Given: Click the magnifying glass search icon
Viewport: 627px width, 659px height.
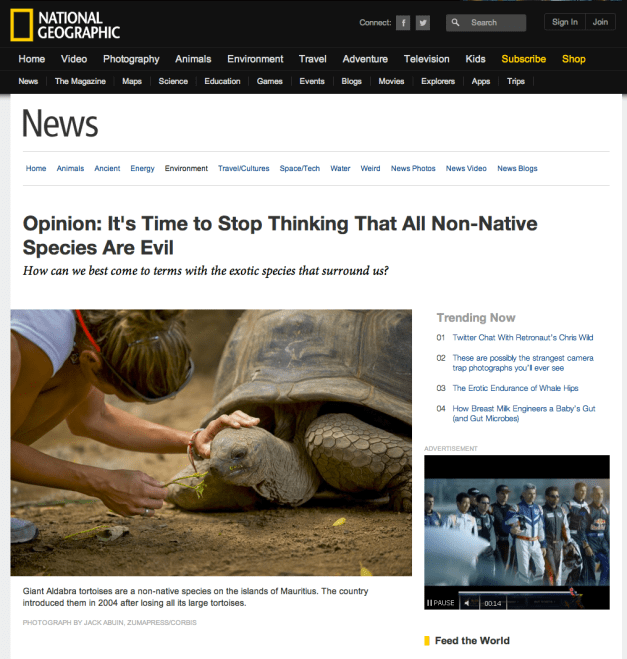Looking at the screenshot, I should [x=456, y=22].
